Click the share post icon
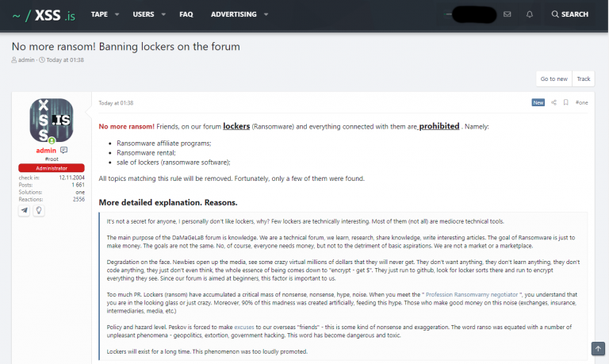Image resolution: width=609 pixels, height=364 pixels. [x=554, y=102]
